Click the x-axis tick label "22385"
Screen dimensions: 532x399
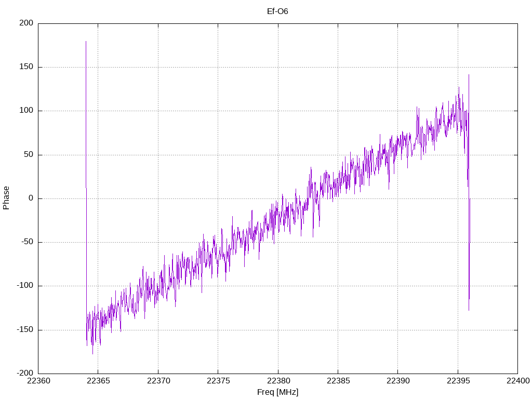tap(338, 381)
